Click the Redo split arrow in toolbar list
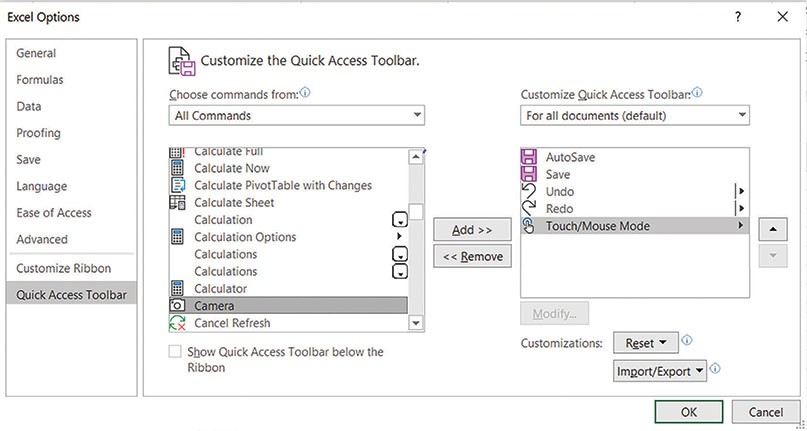Viewport: 807px width, 431px height. click(741, 208)
